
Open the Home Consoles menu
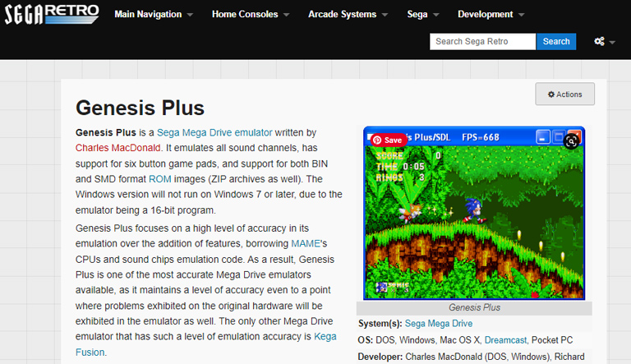click(245, 14)
